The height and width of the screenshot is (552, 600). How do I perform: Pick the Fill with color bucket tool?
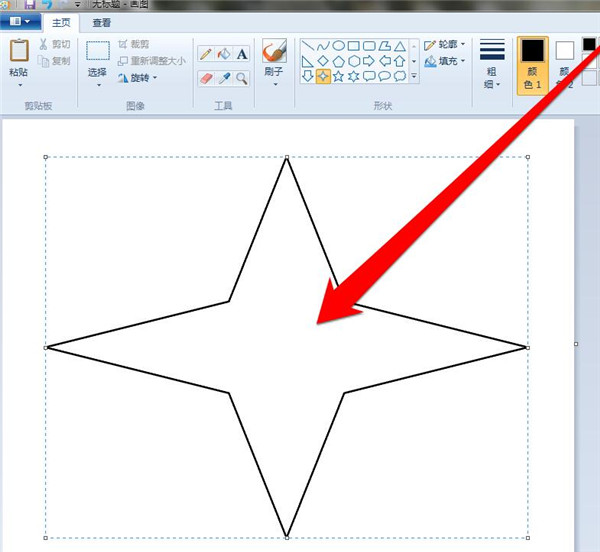point(224,54)
